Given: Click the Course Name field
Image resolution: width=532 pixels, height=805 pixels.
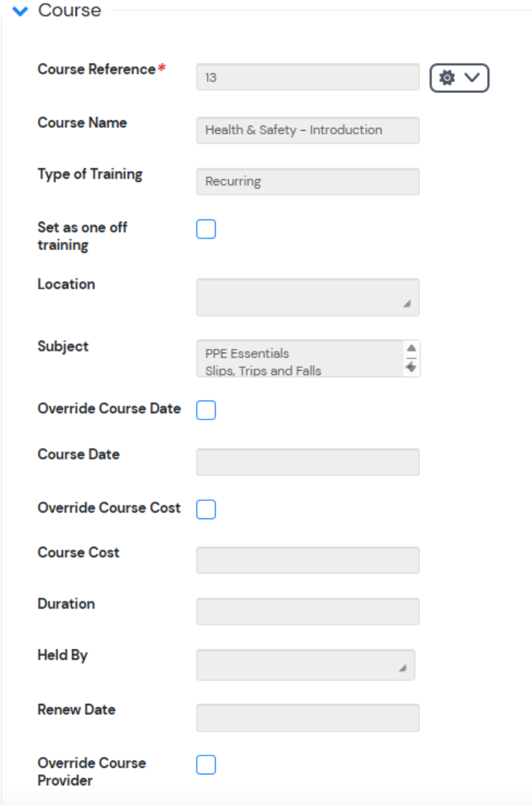Looking at the screenshot, I should coord(307,130).
